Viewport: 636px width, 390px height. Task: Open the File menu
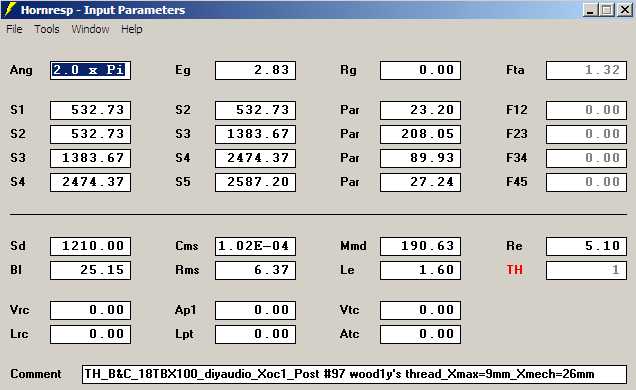(15, 29)
